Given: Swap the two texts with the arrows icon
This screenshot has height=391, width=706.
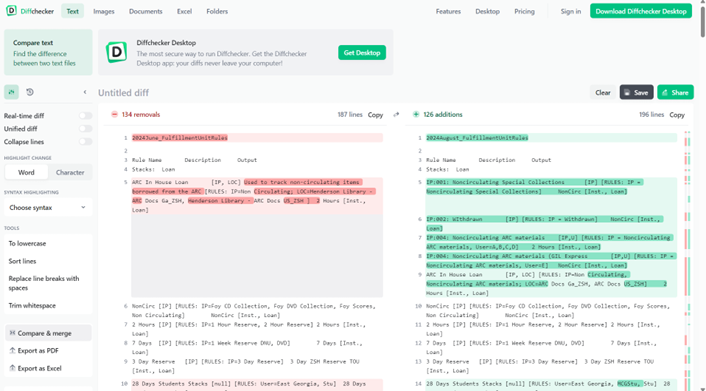Looking at the screenshot, I should pyautogui.click(x=396, y=115).
